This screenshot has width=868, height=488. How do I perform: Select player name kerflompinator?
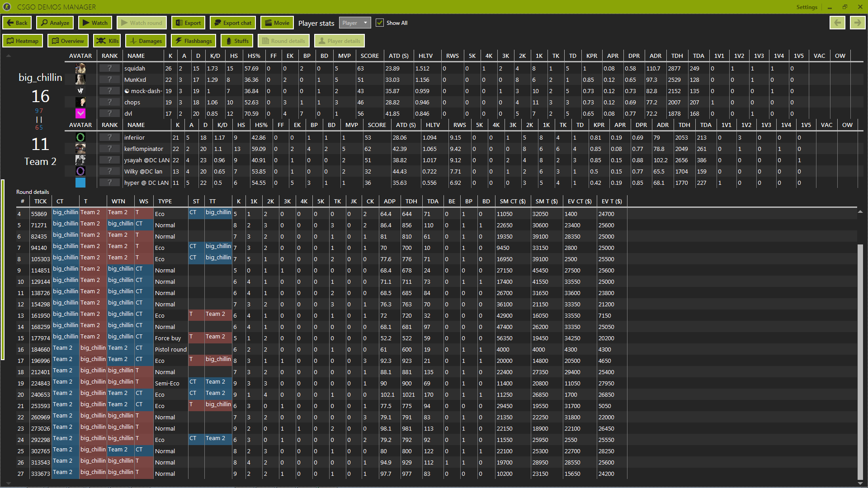pos(144,149)
